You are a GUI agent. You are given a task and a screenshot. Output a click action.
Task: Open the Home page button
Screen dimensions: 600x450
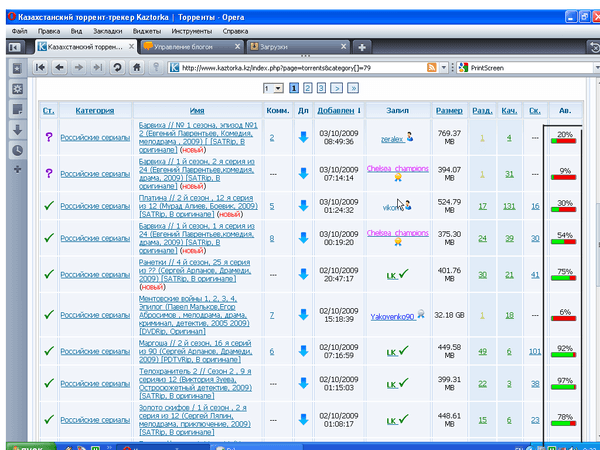(x=137, y=68)
